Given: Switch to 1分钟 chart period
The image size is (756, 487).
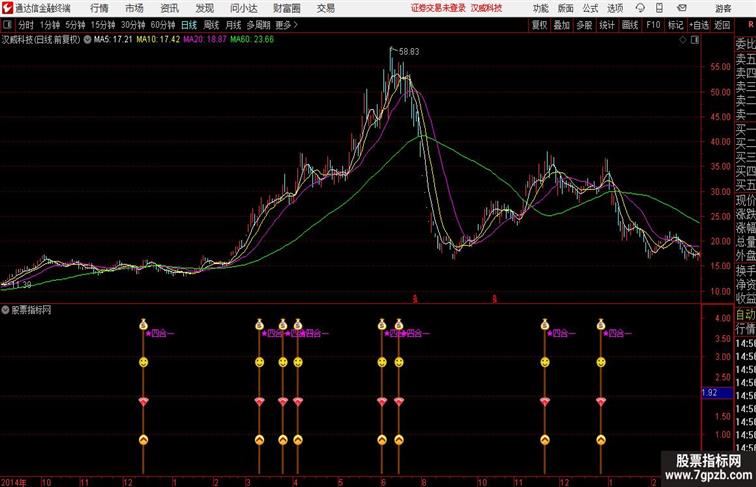Looking at the screenshot, I should (x=50, y=25).
